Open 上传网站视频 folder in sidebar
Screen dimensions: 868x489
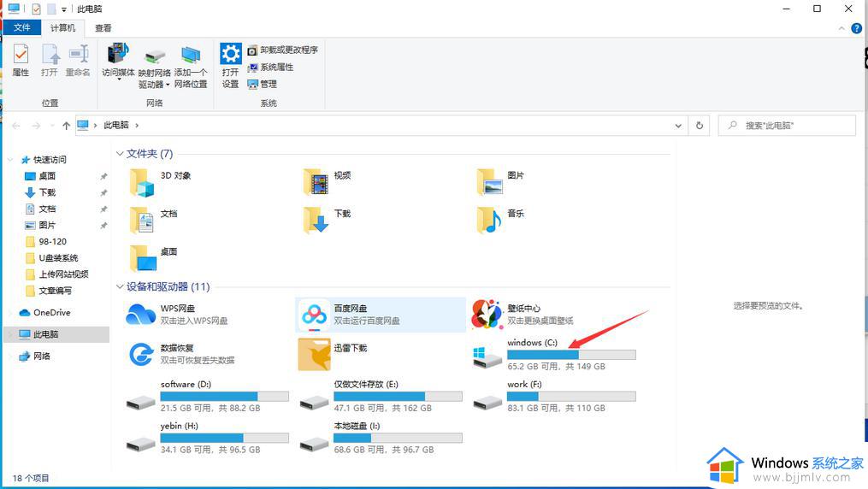point(63,274)
